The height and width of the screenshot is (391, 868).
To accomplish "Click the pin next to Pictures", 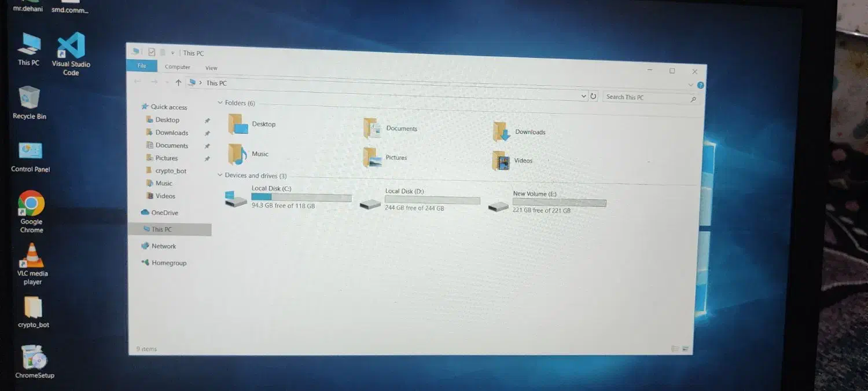I will 207,159.
